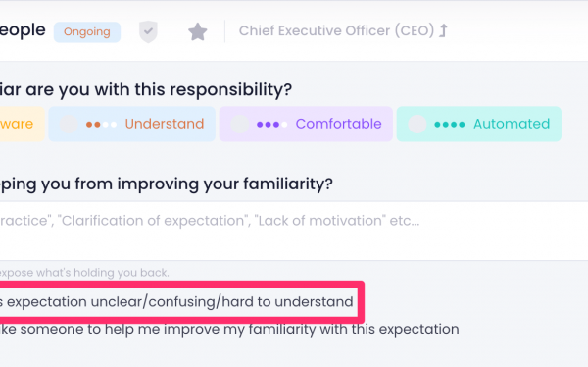Choose the partially visible Aware option
The height and width of the screenshot is (367, 588).
pyautogui.click(x=23, y=124)
